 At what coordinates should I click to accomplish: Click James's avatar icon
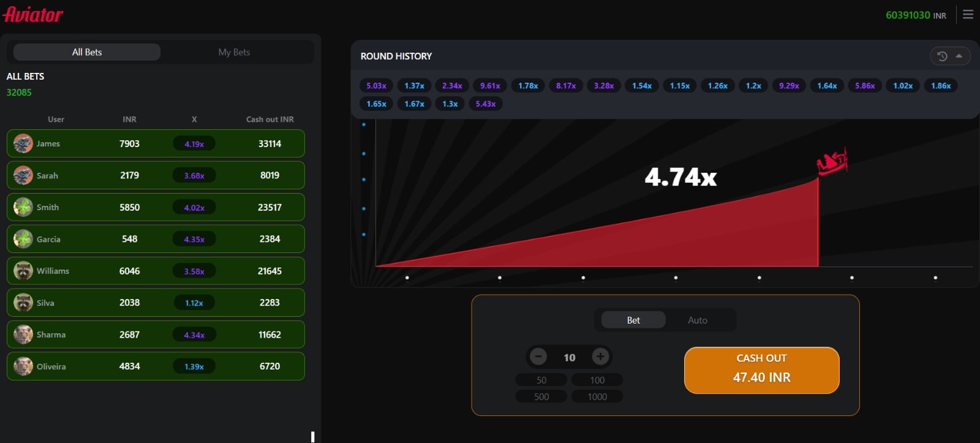tap(23, 143)
